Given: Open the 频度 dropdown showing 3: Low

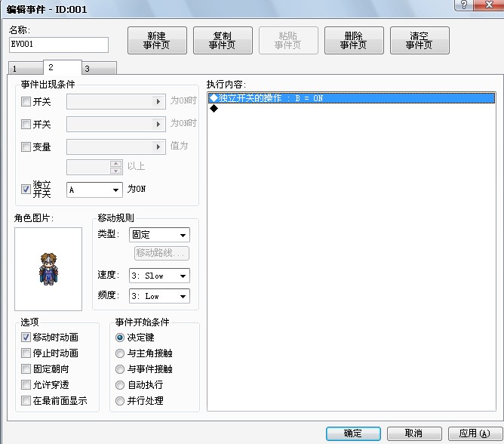Looking at the screenshot, I should point(159,296).
